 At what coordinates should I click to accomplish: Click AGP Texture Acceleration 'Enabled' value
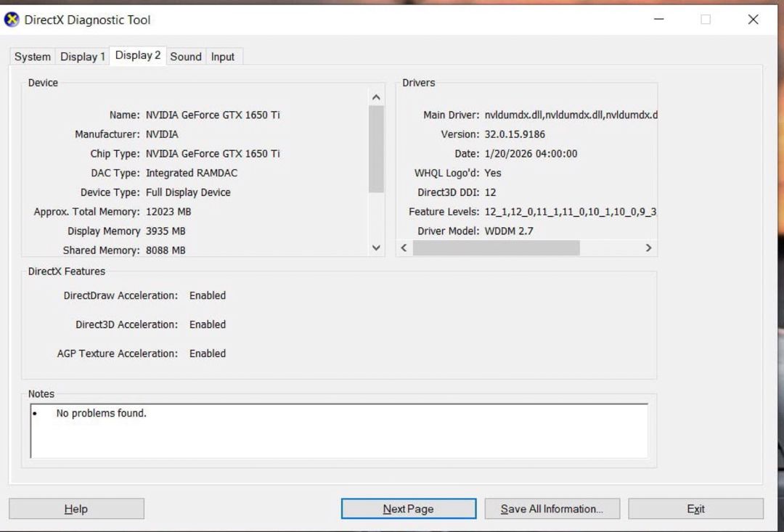[208, 353]
